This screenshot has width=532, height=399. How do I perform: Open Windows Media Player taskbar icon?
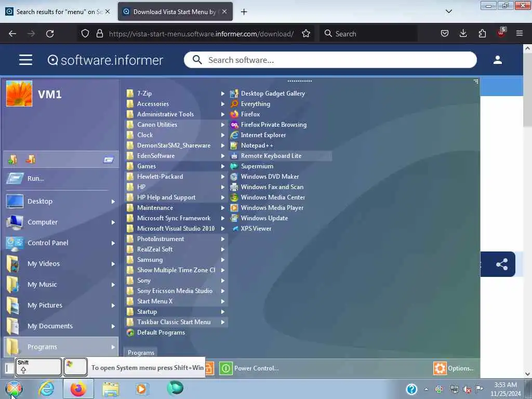coord(141,389)
